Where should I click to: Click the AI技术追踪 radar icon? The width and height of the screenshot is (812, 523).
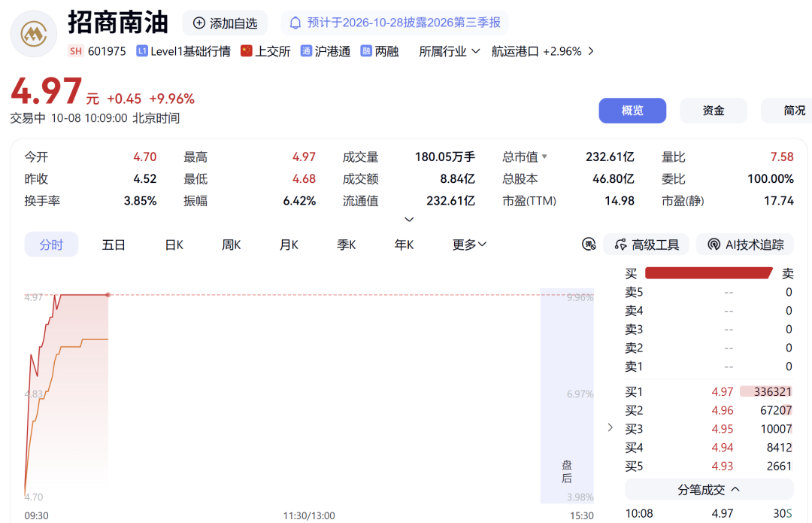point(714,245)
